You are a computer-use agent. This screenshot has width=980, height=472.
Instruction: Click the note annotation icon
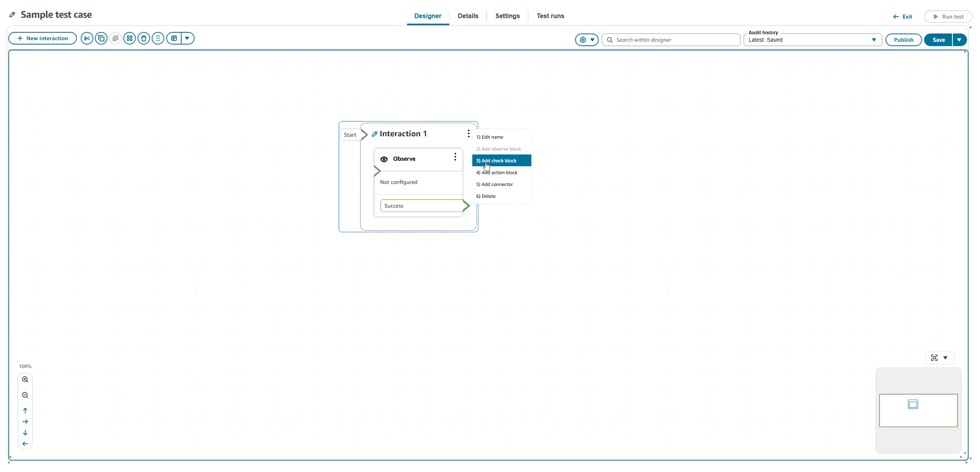[x=174, y=38]
